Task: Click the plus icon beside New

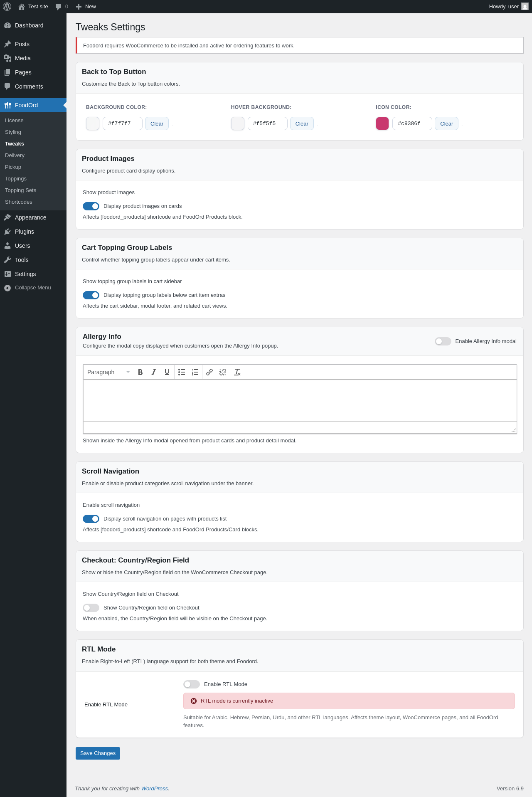Action: 79,7
